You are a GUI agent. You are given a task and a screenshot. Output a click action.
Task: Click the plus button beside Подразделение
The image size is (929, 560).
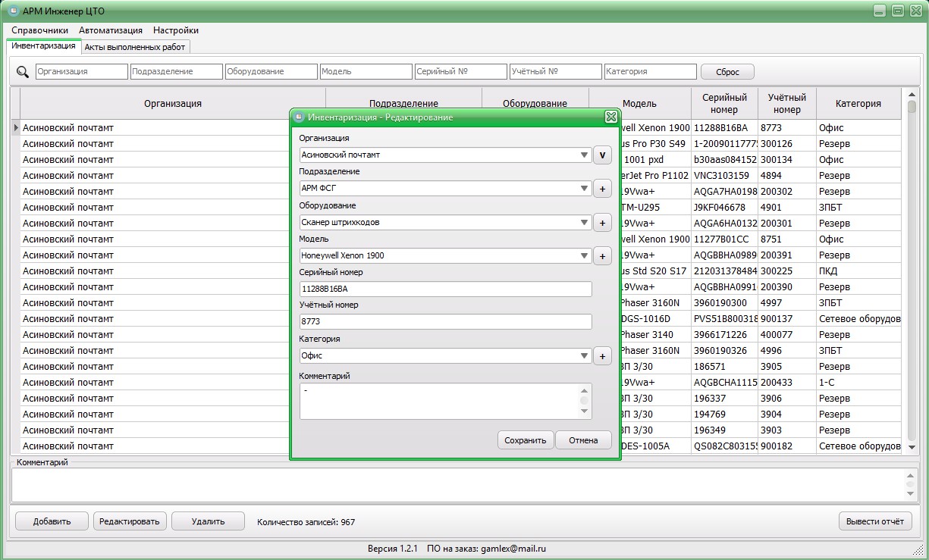(x=602, y=189)
